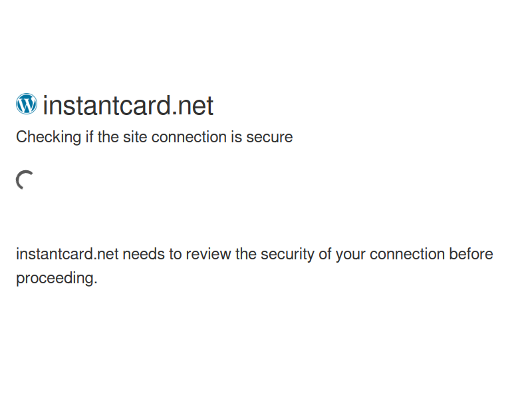Click the blue WordPress logo icon
This screenshot has width=532, height=399.
click(27, 104)
